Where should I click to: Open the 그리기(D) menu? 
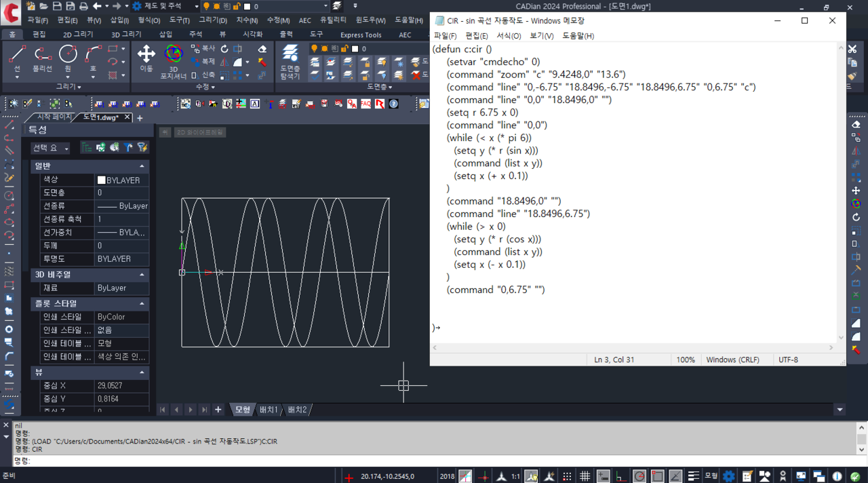pos(212,20)
